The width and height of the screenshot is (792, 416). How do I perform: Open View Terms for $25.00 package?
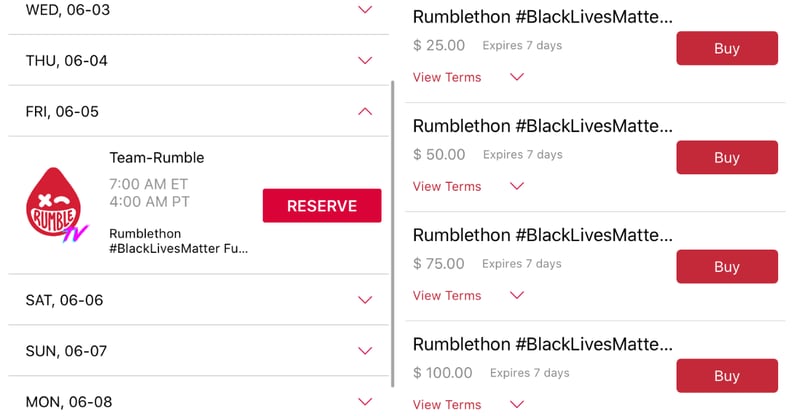click(447, 77)
